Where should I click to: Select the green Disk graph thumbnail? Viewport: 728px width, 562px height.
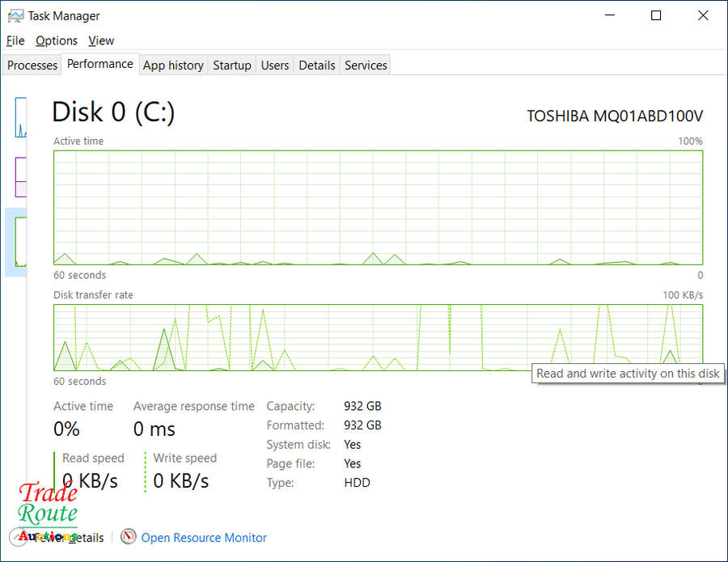tap(20, 240)
